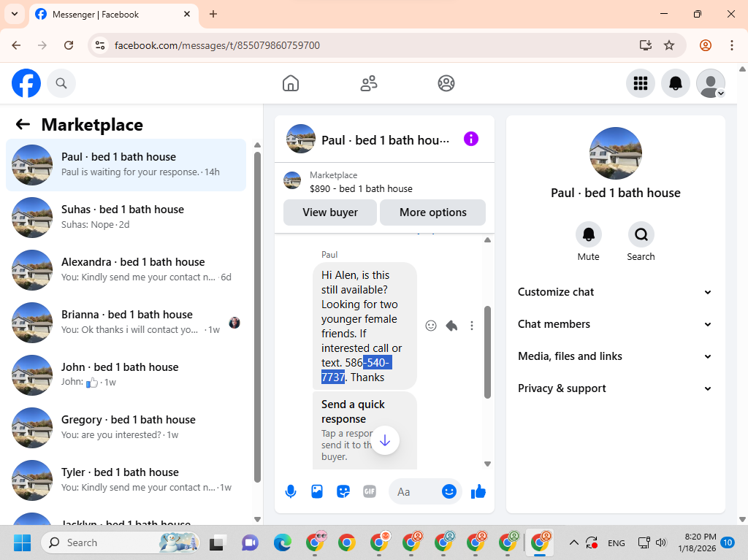748x560 pixels.
Task: Open new Chrome tab plus button
Action: pos(213,14)
